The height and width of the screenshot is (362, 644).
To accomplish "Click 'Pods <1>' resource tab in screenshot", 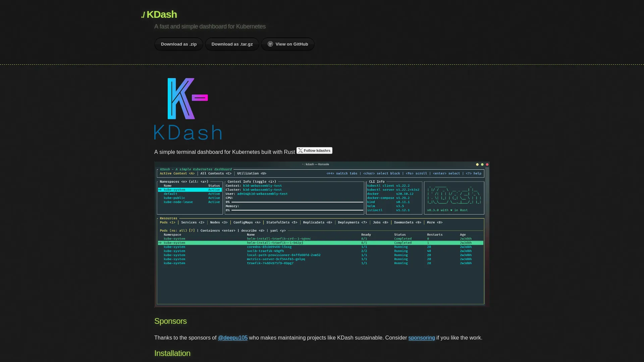I will [168, 223].
